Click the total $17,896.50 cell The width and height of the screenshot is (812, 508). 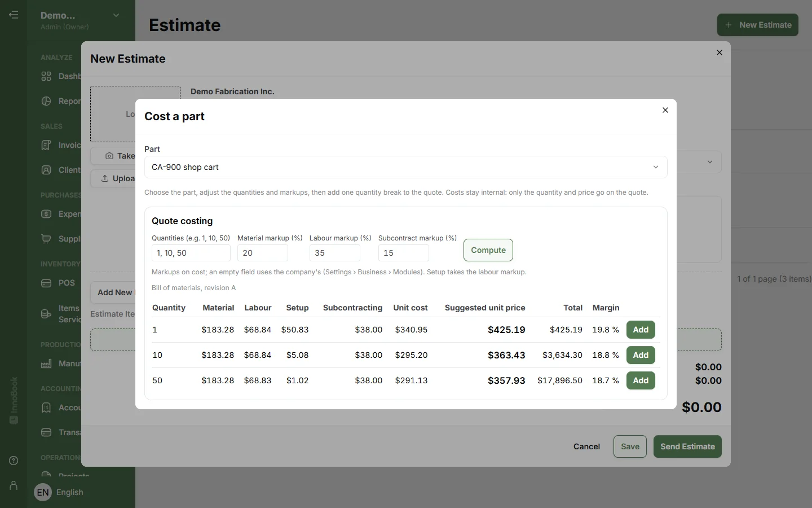(560, 380)
